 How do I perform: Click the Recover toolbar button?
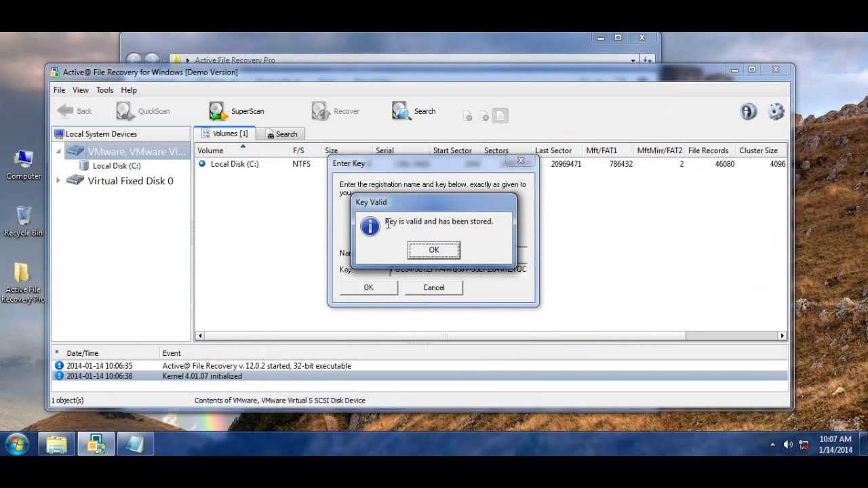point(336,111)
